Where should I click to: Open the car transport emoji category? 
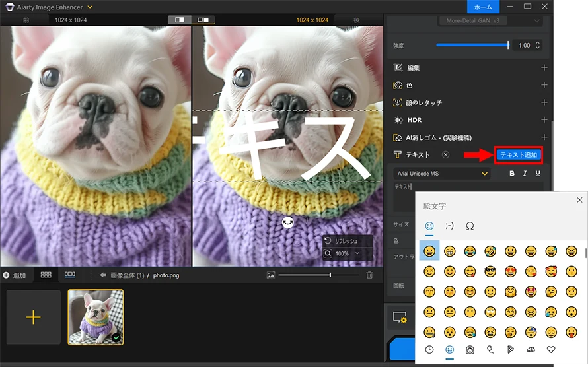click(531, 349)
